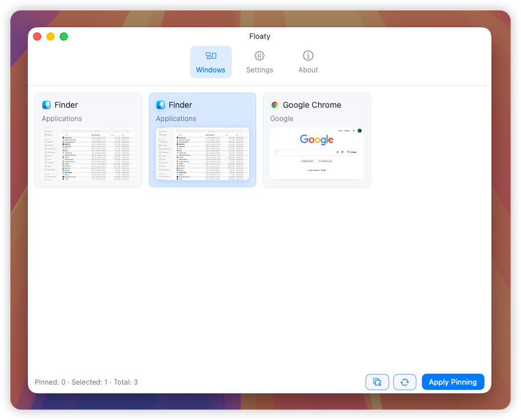The height and width of the screenshot is (420, 521).
Task: Click Finder icon on highlighted Finder card
Action: tap(161, 105)
